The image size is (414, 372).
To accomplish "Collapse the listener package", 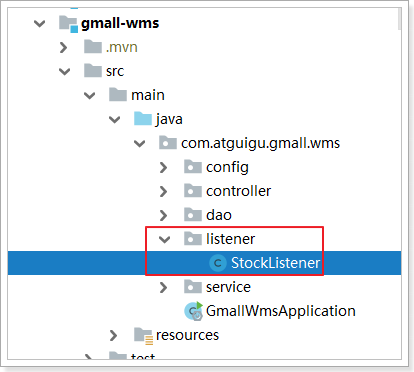I will [164, 239].
